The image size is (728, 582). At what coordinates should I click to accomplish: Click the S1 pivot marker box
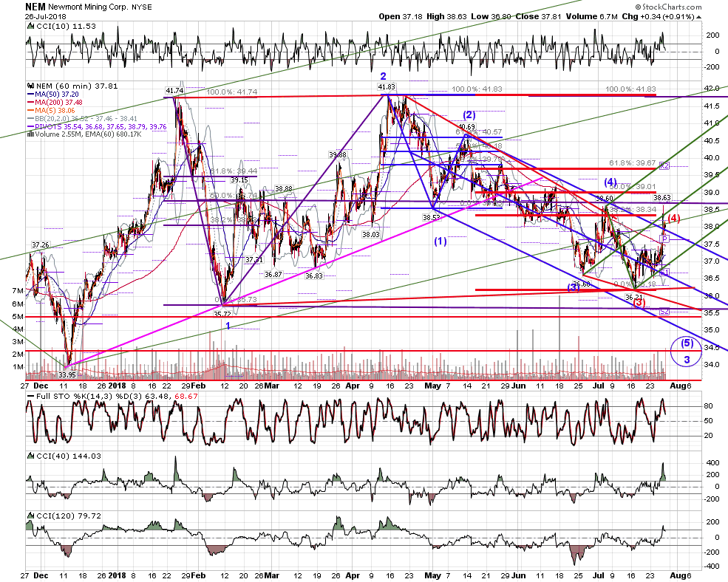click(x=664, y=272)
